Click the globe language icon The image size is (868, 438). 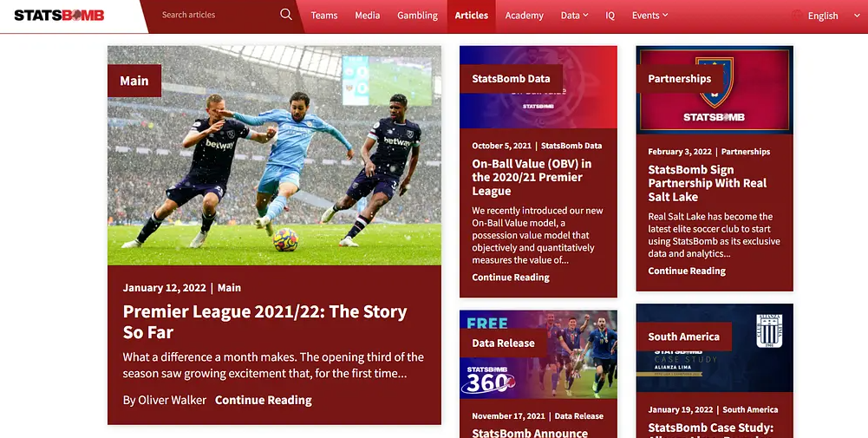pos(797,16)
